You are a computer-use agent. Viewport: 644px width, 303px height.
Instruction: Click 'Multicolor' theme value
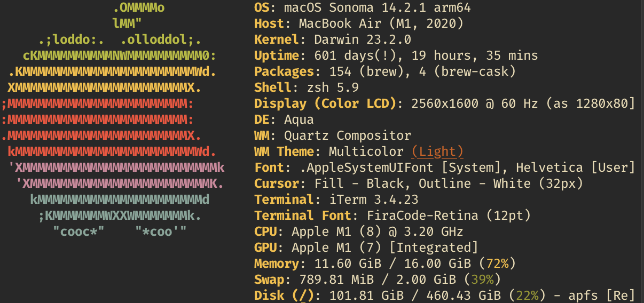[x=366, y=152]
